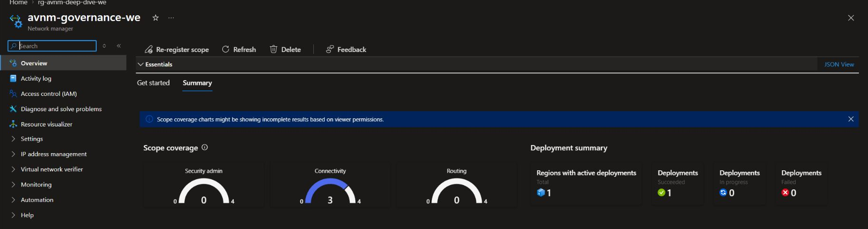Image resolution: width=868 pixels, height=229 pixels.
Task: Click the Deployments In progress card
Action: (739, 184)
